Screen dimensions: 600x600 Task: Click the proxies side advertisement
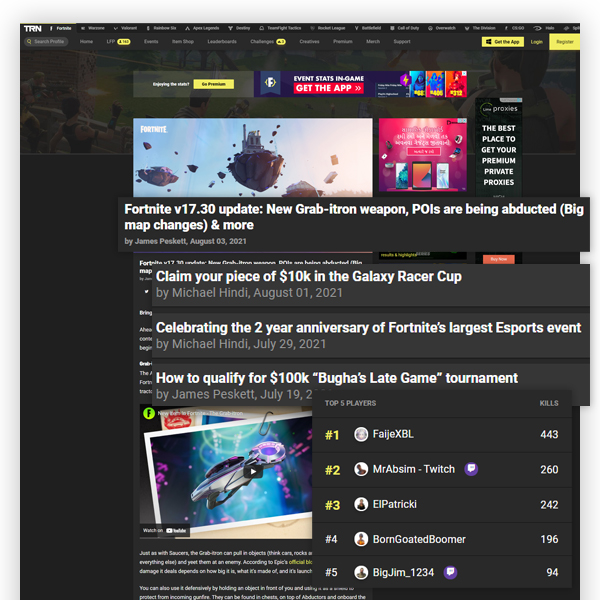(499, 147)
